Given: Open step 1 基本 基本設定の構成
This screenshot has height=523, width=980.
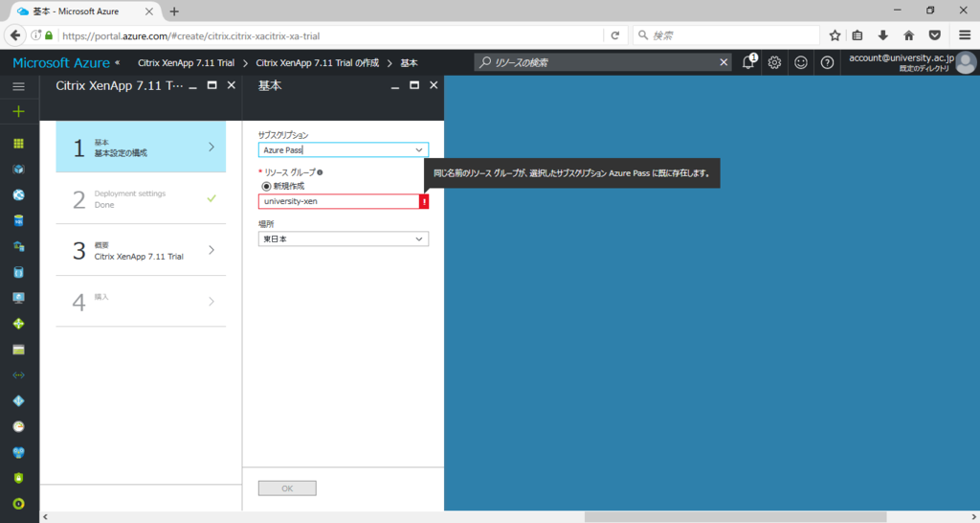Looking at the screenshot, I should (x=141, y=147).
